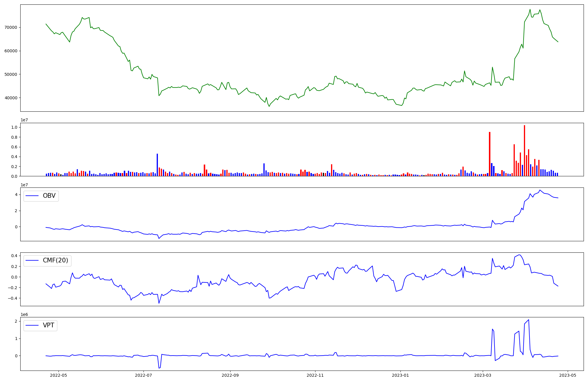Click the 0.4 label on CMF axis
This screenshot has height=382, width=588.
pos(14,256)
